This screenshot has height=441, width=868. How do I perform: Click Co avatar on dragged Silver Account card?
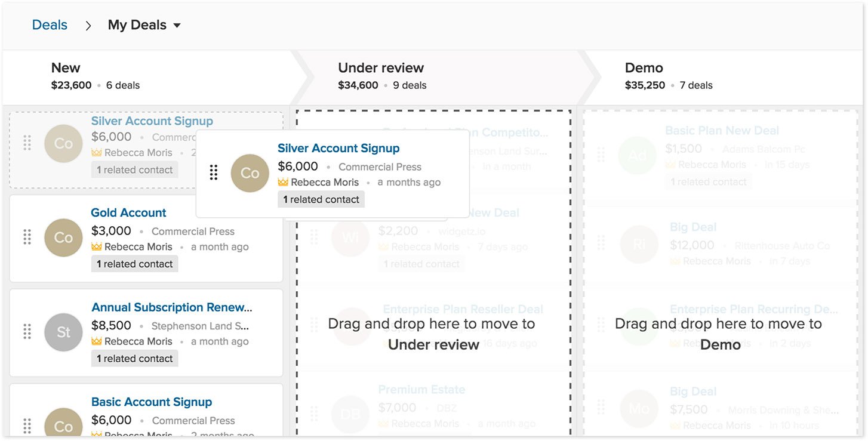[x=250, y=173]
